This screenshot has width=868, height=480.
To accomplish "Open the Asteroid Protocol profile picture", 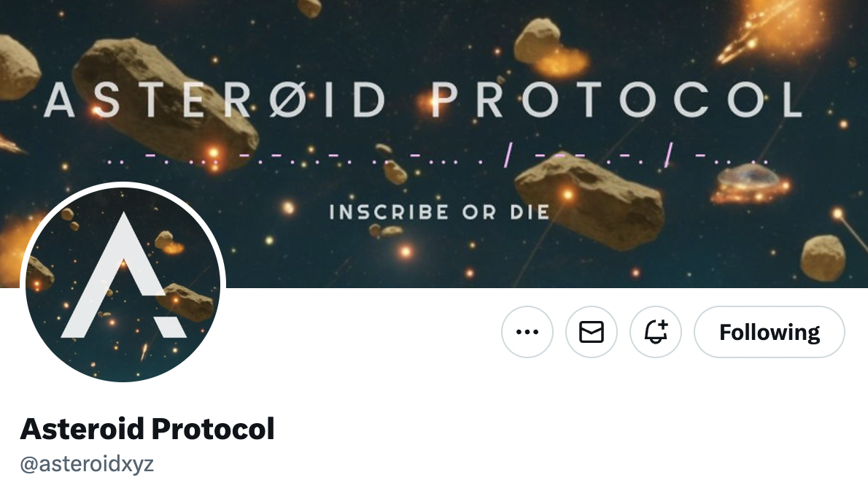I will [x=123, y=284].
